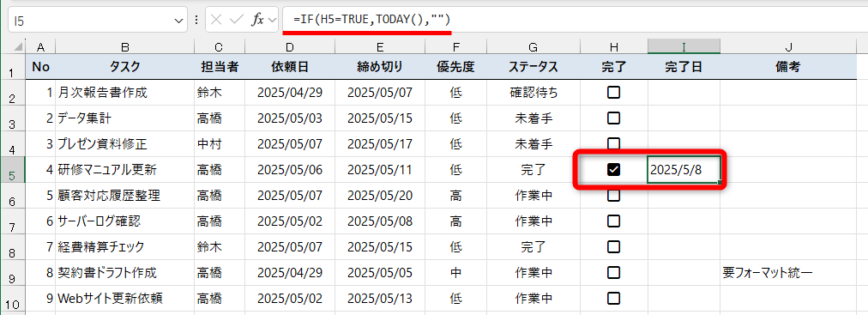Select the データ集計 task cell
This screenshot has width=868, height=315.
coord(124,118)
